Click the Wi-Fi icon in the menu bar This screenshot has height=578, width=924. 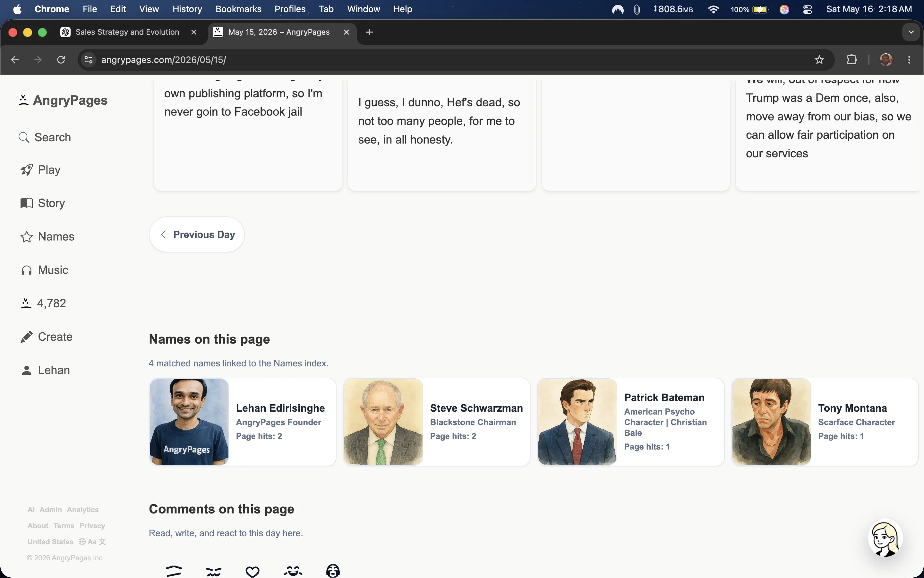pos(713,9)
